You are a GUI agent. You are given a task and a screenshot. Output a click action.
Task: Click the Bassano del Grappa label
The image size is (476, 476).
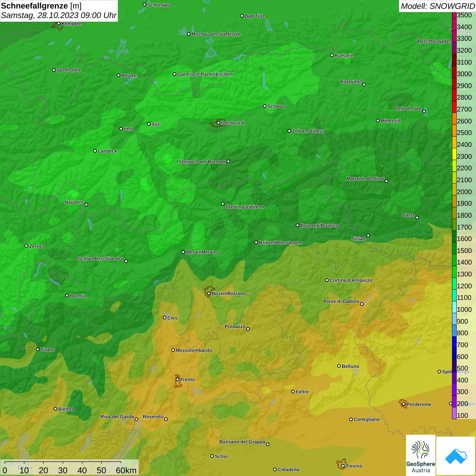click(242, 442)
